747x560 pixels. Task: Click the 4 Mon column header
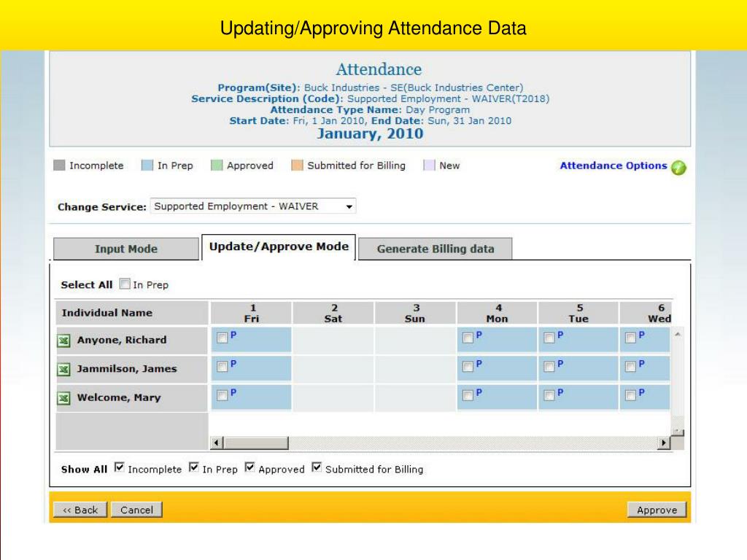click(497, 313)
